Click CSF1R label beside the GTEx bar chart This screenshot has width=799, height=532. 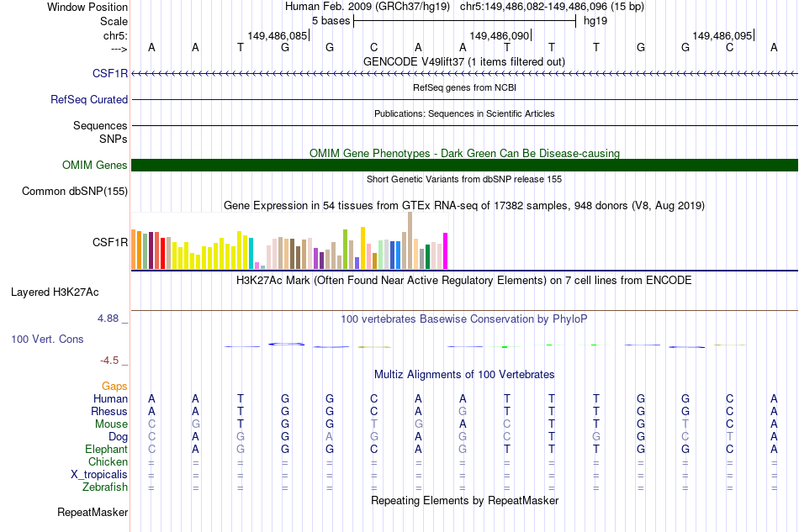pyautogui.click(x=110, y=242)
